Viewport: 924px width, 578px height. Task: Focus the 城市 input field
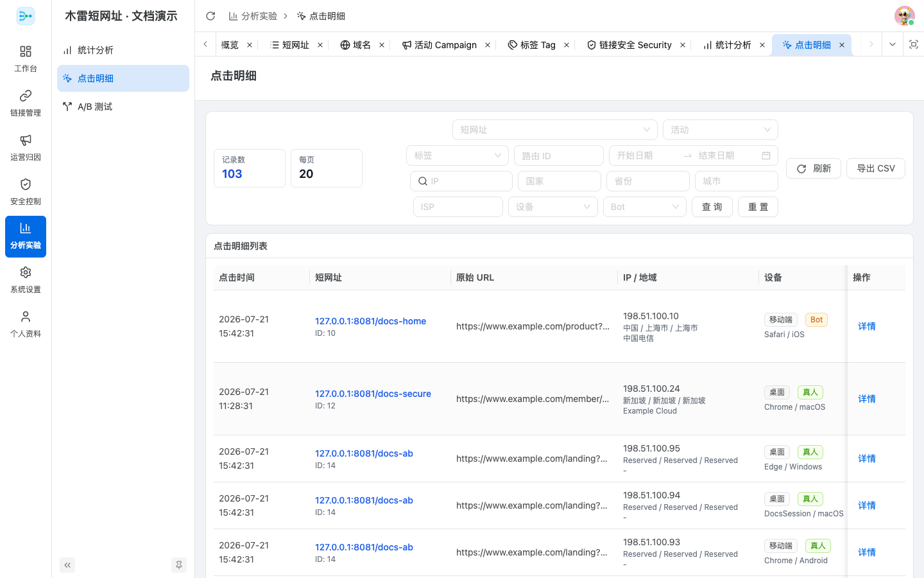(737, 181)
